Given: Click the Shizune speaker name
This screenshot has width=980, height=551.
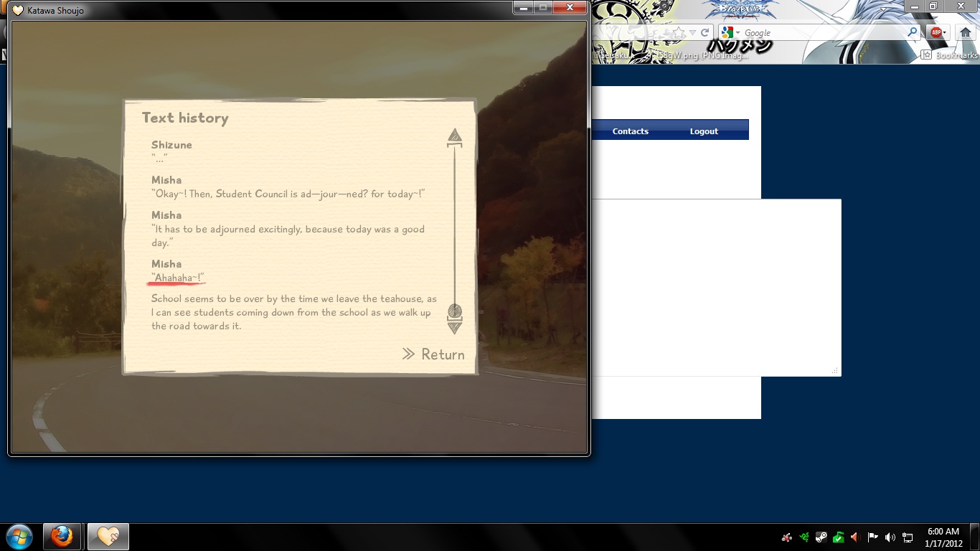Looking at the screenshot, I should [x=171, y=145].
